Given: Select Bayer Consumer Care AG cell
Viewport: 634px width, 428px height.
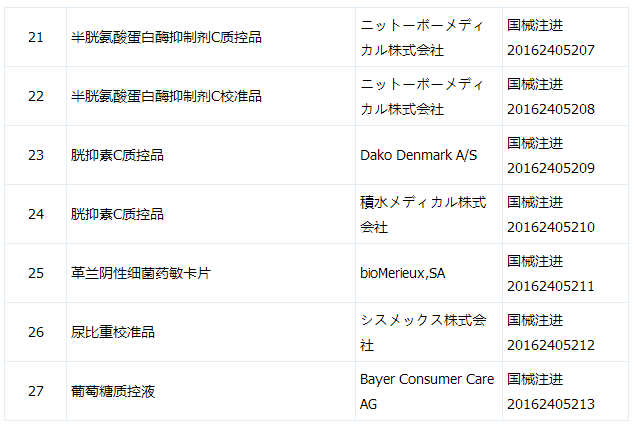Looking at the screenshot, I should [x=427, y=391].
